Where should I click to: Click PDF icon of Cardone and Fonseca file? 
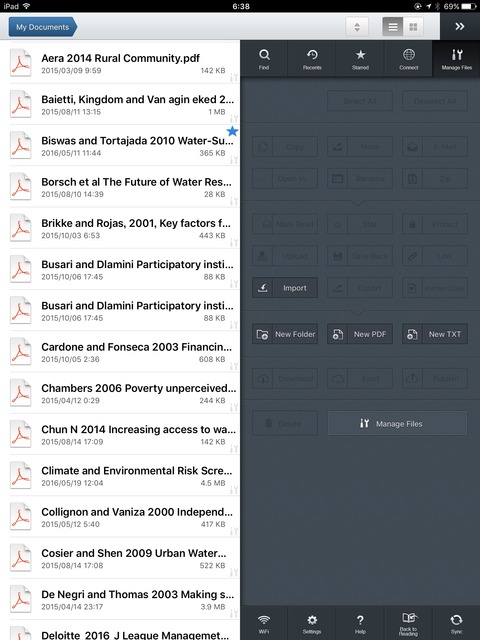[x=21, y=351]
